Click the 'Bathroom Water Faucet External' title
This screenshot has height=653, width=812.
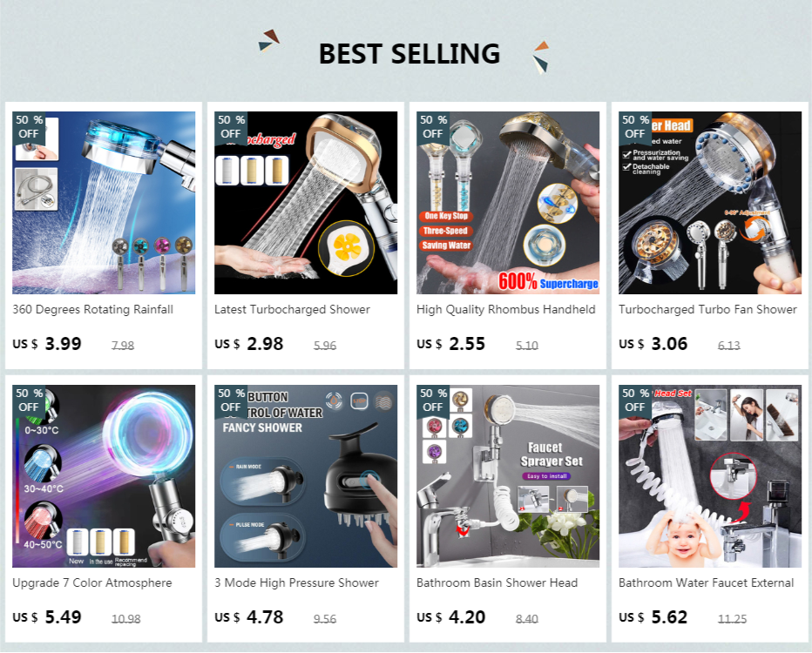point(706,582)
